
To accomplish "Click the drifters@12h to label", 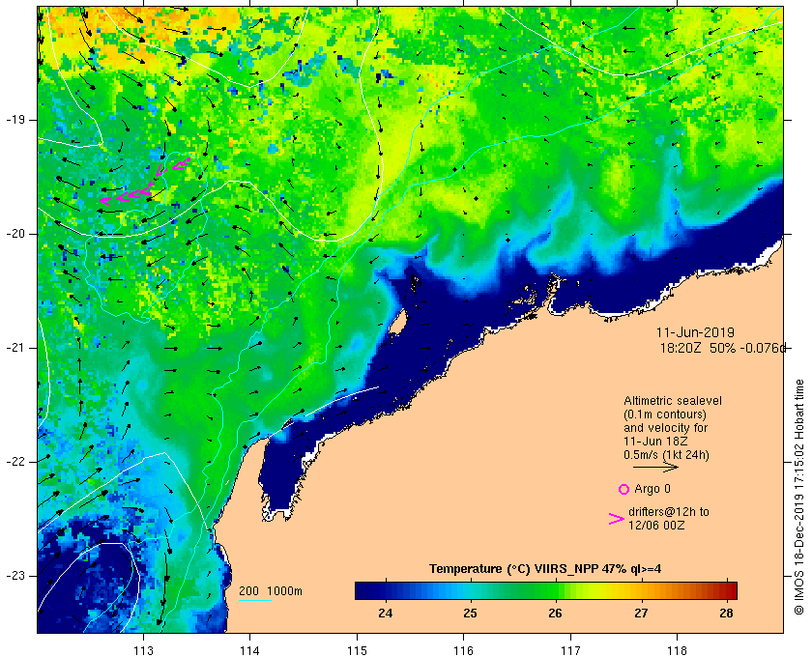I will pyautogui.click(x=669, y=511).
